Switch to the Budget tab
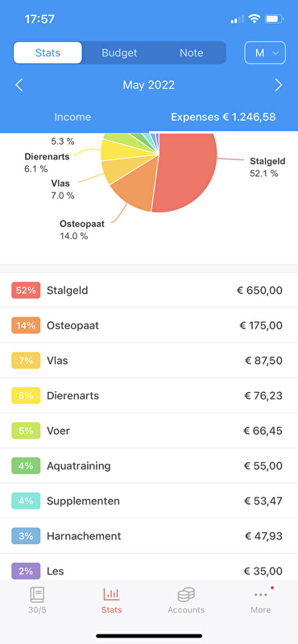This screenshot has height=644, width=298. pyautogui.click(x=119, y=53)
